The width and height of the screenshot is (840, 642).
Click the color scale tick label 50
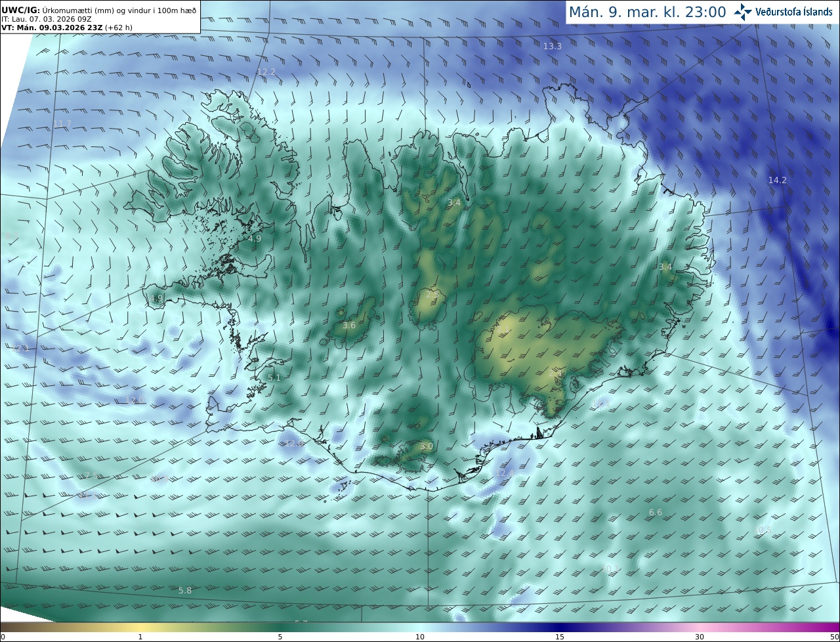pos(834,637)
